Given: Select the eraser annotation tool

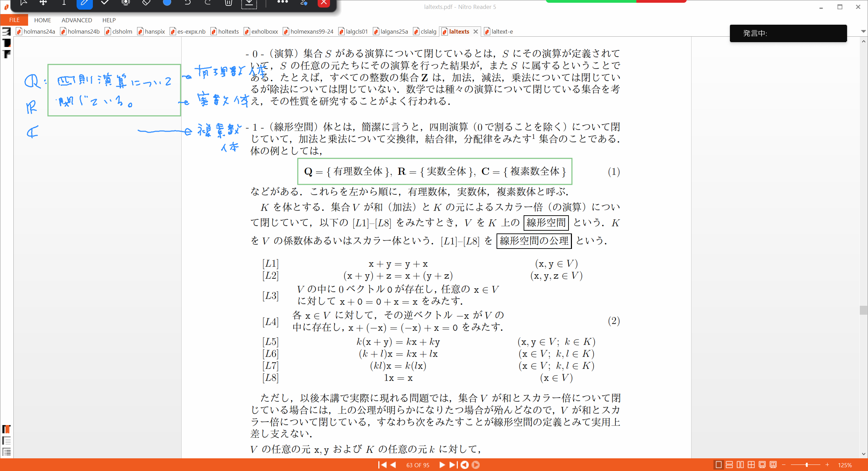Looking at the screenshot, I should [x=146, y=3].
